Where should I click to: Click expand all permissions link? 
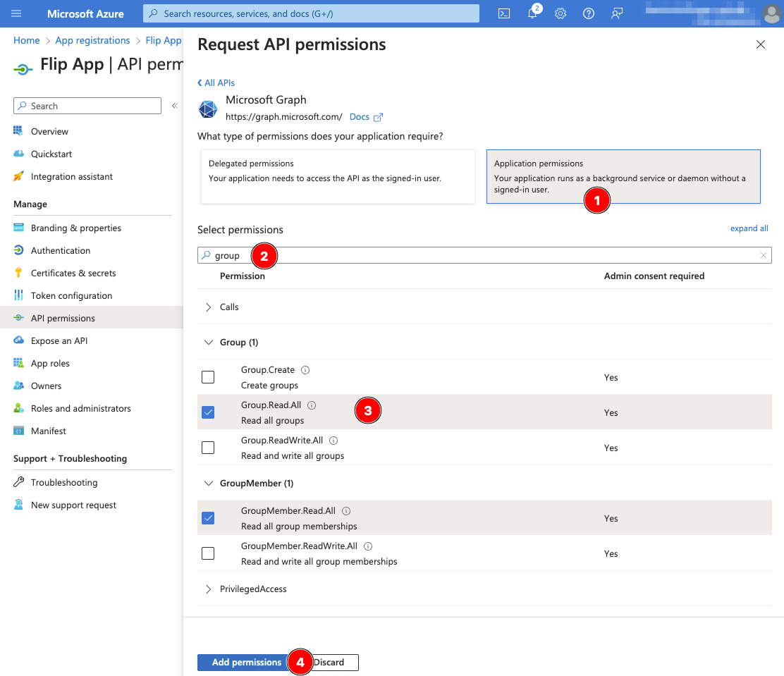(x=749, y=228)
